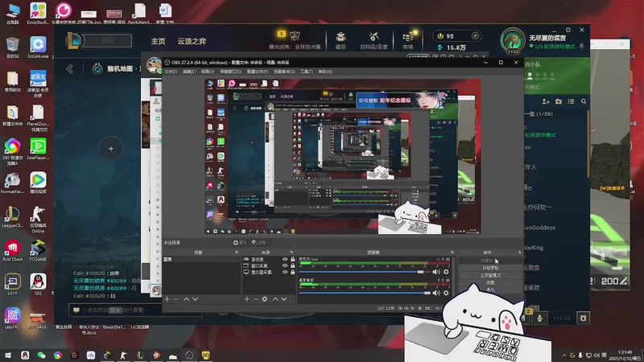
Task: Move source up with up arrow
Action: [275, 299]
